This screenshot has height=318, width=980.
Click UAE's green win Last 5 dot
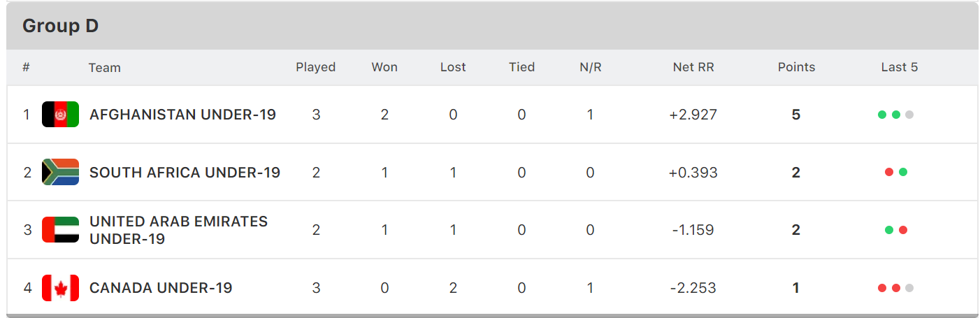click(889, 230)
